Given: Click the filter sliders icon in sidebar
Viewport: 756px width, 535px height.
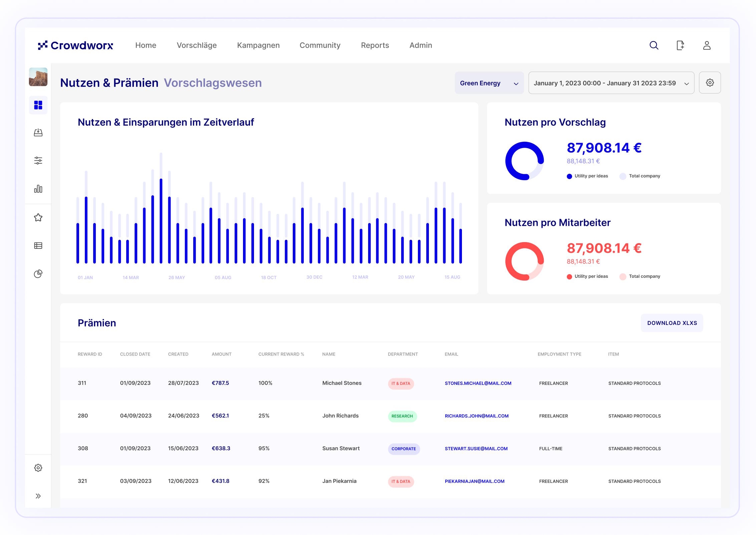Looking at the screenshot, I should (x=38, y=161).
